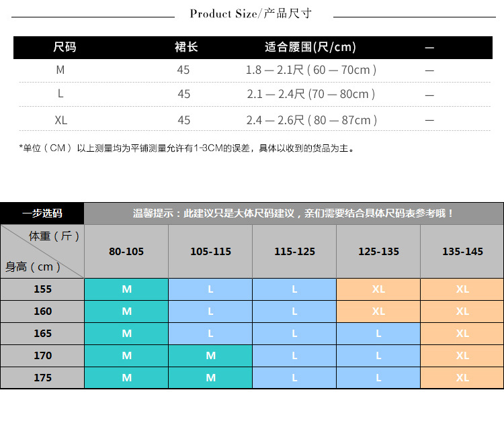Click the waist range 2.1—2.4尺 (70—80cm)
The image size is (504, 431).
coord(310,94)
